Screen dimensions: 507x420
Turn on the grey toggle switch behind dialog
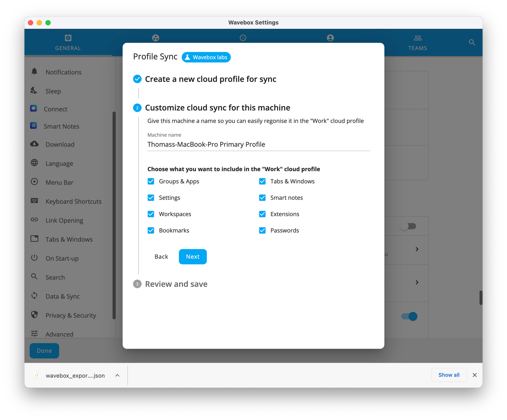tap(408, 226)
